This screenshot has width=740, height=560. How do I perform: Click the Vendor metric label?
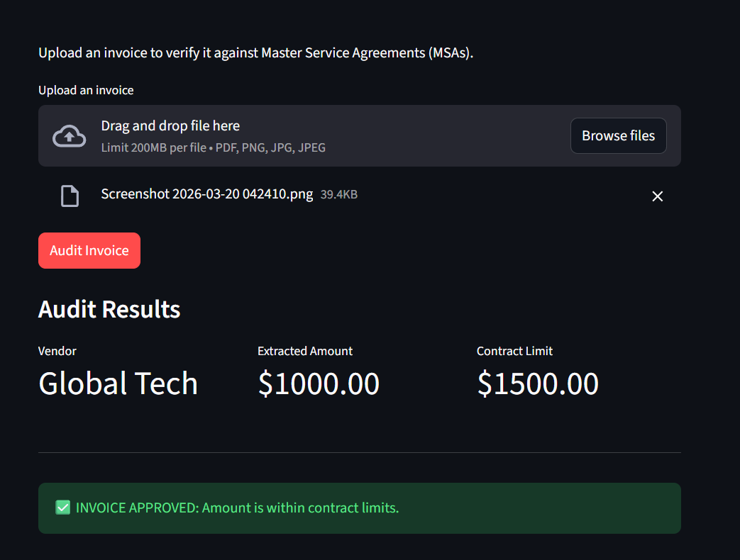coord(57,351)
